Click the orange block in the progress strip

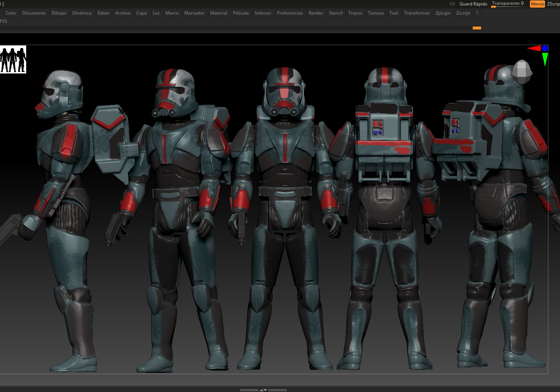[477, 28]
